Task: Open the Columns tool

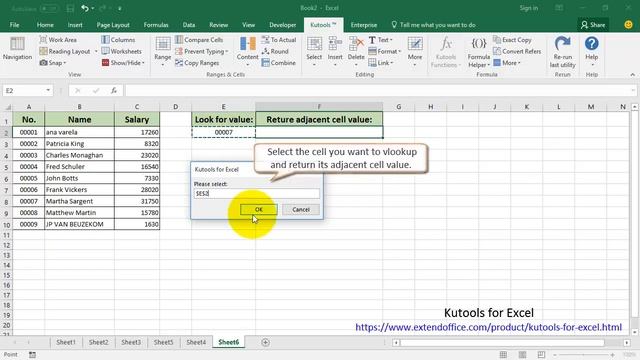Action: click(118, 40)
